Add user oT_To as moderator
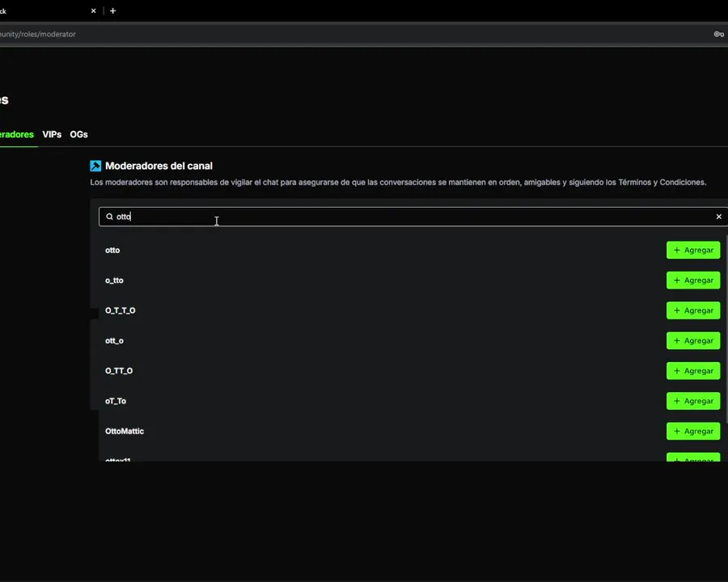 (693, 401)
